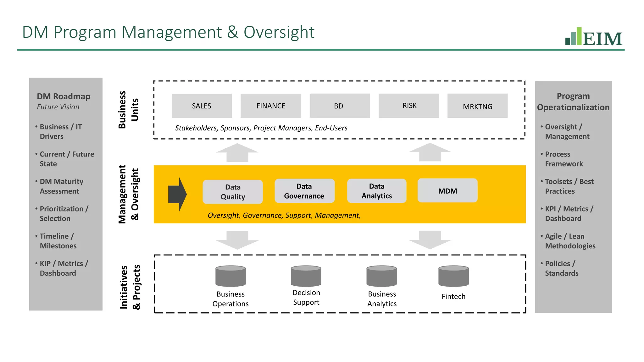Select the RISK business unit box
Screen dimensions: 644x362
[x=408, y=106]
